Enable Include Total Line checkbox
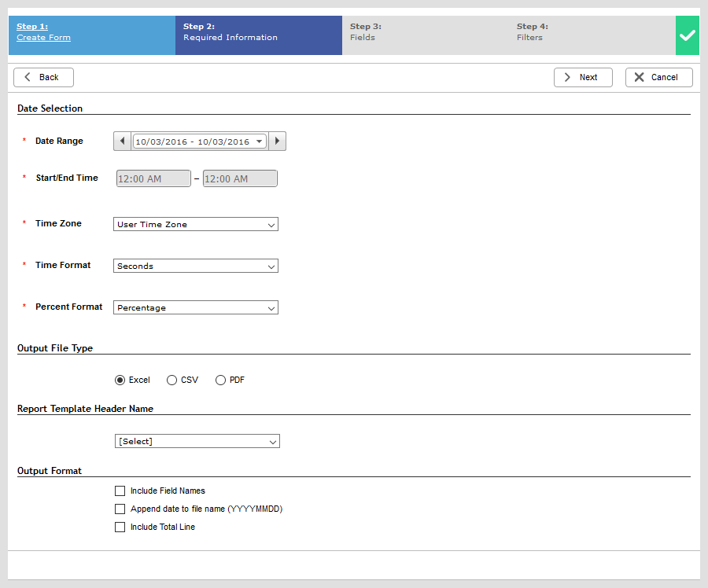 coord(120,527)
